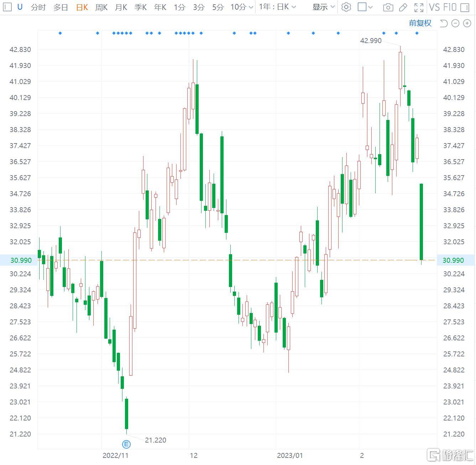This screenshot has width=476, height=465.
Task: Switch to 周K weekly chart tab
Action: point(101,7)
